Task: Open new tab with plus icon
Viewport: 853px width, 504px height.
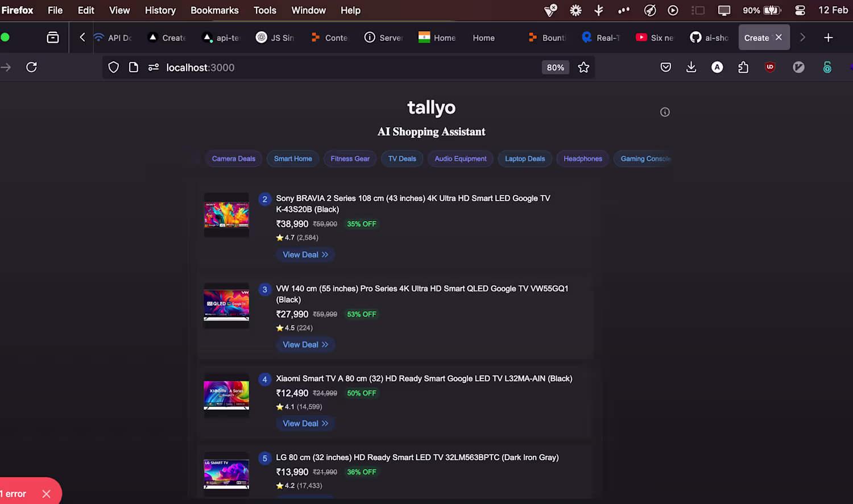Action: (x=829, y=38)
